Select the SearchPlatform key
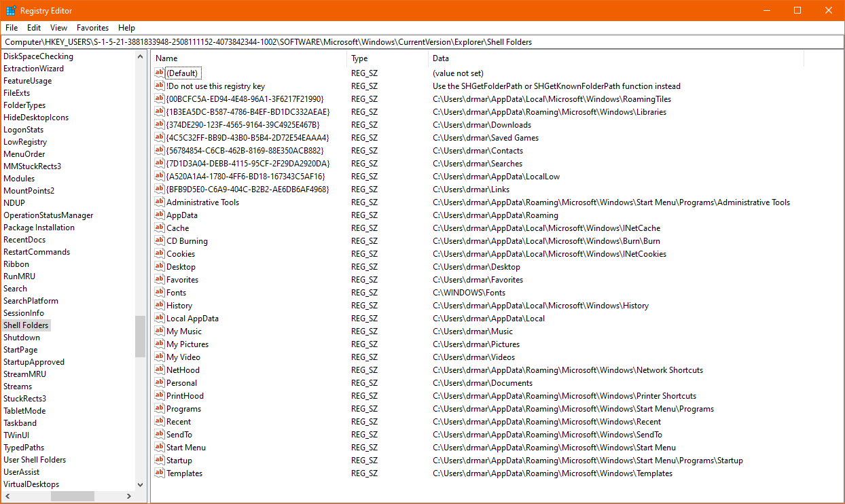Screen dimensions: 845x504 (x=31, y=301)
